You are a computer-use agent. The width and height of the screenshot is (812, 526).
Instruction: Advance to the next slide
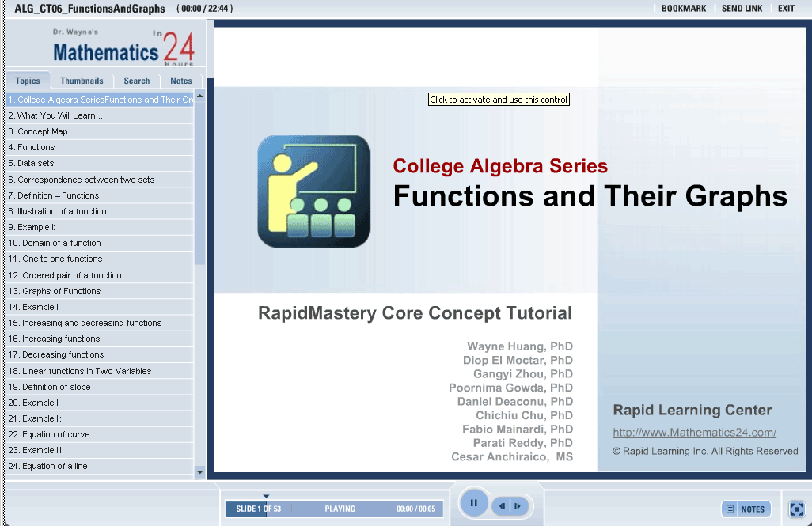pyautogui.click(x=518, y=505)
